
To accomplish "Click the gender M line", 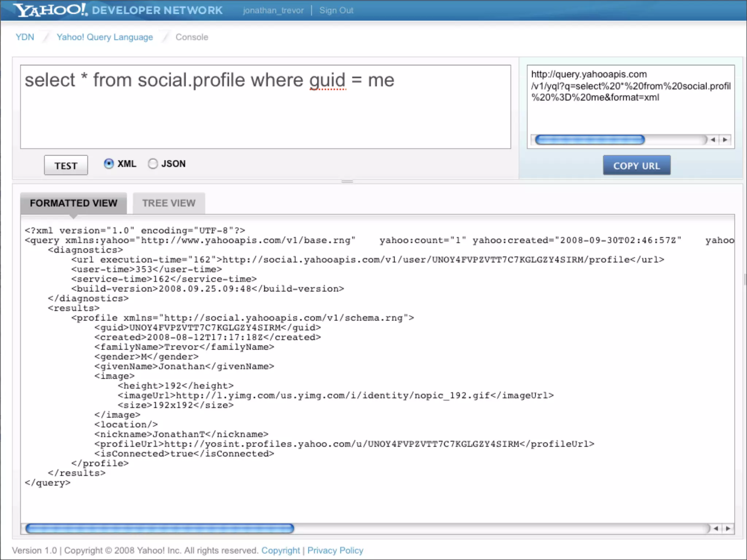I will [x=146, y=357].
